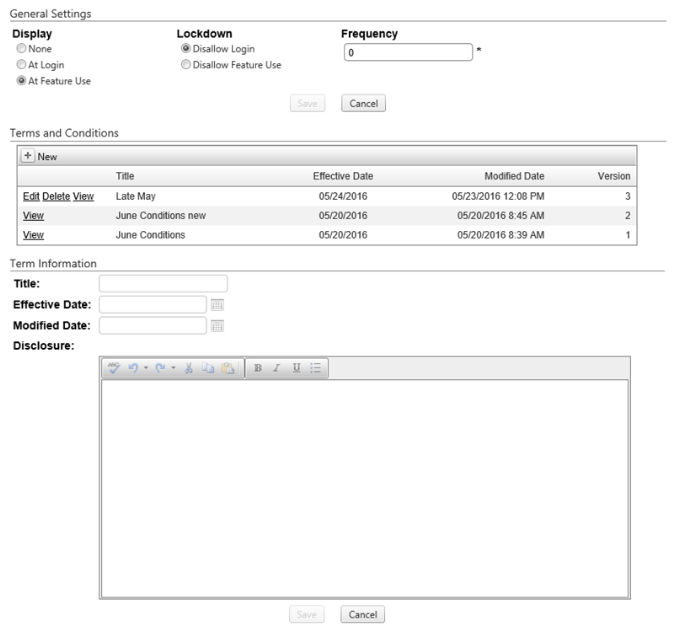Click the cut scissors icon
The height and width of the screenshot is (632, 674).
point(191,368)
